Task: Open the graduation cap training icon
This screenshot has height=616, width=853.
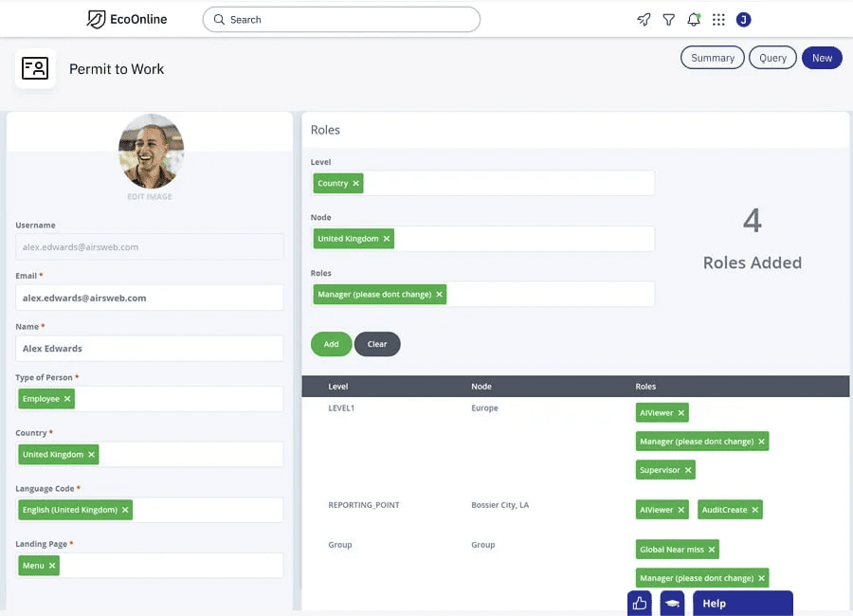Action: 672,603
